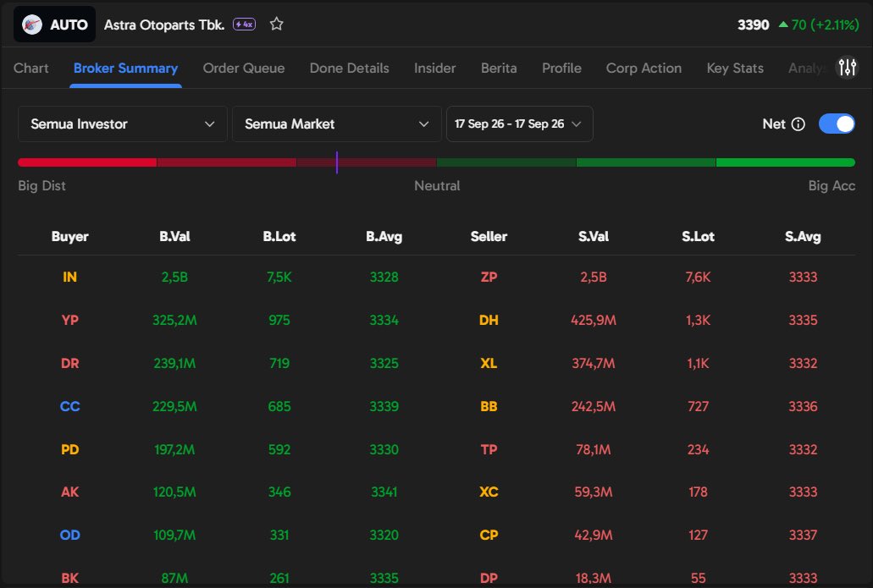Sort by the S.Avg column header
Viewport: 873px width, 588px height.
click(x=803, y=236)
